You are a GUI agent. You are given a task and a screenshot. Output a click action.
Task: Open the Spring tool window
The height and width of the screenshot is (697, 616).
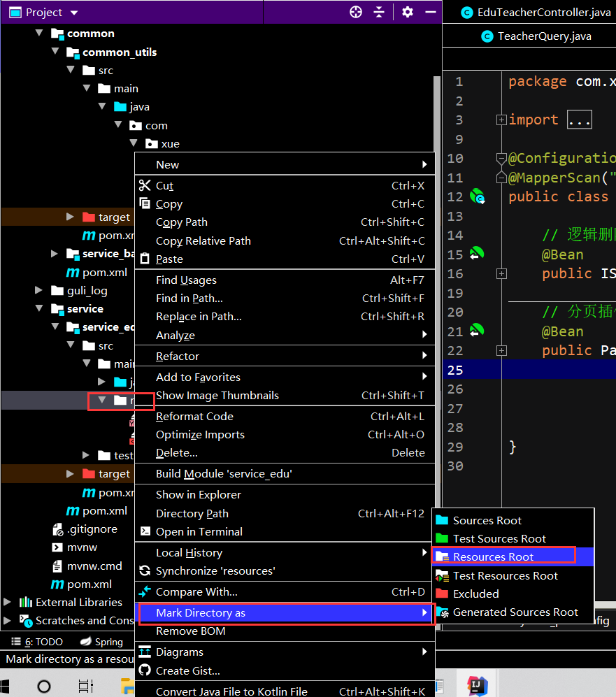[x=101, y=642]
